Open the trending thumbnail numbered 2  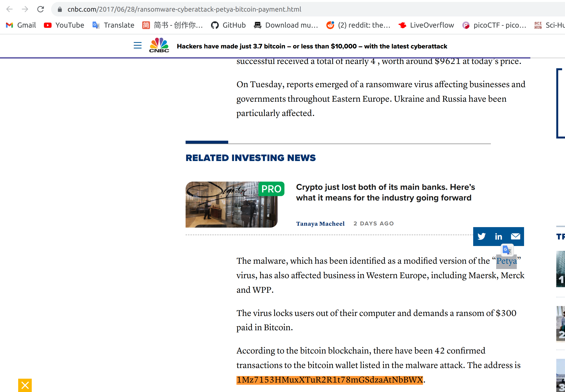click(x=561, y=324)
